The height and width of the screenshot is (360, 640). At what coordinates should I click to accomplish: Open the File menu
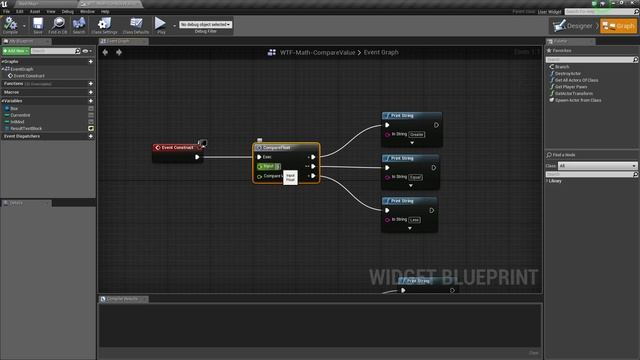6,11
